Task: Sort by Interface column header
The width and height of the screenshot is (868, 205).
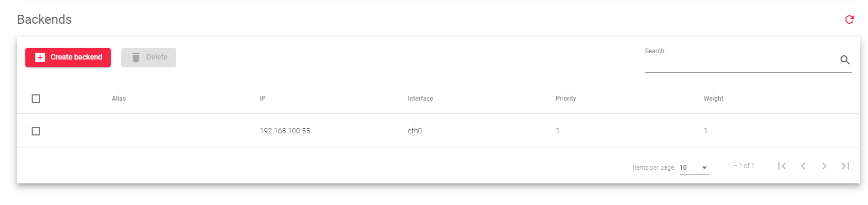Action: (420, 99)
